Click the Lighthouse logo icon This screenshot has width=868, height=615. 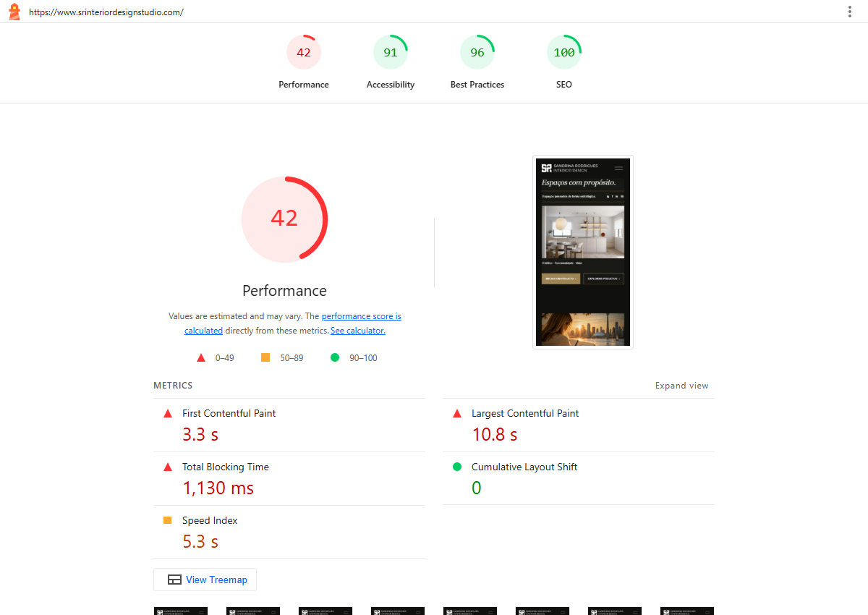pyautogui.click(x=14, y=12)
